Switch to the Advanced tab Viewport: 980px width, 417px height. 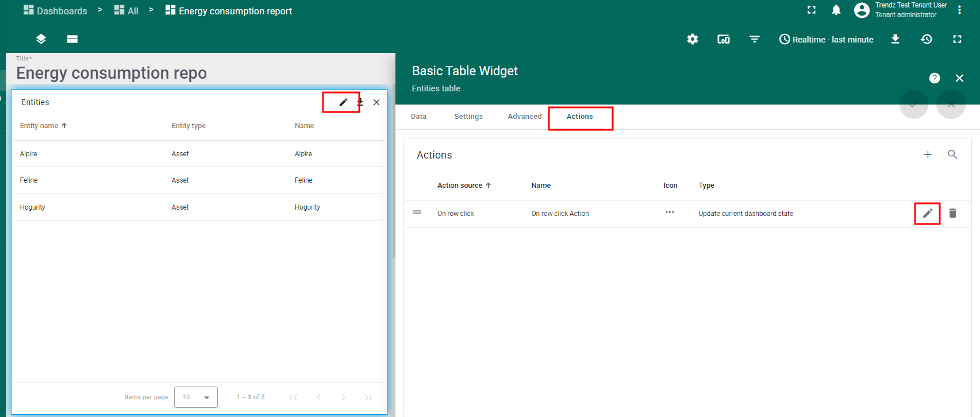pos(524,117)
